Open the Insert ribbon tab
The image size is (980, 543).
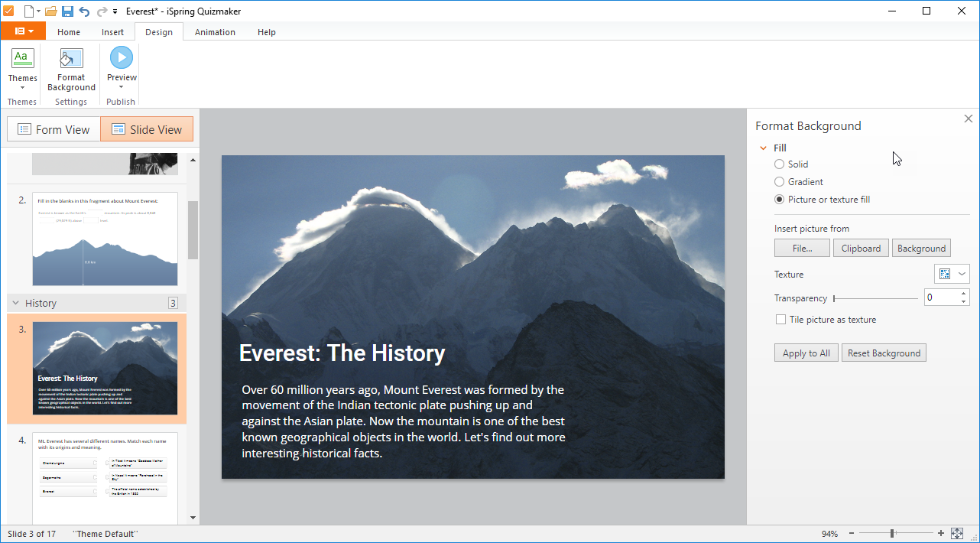pyautogui.click(x=112, y=32)
